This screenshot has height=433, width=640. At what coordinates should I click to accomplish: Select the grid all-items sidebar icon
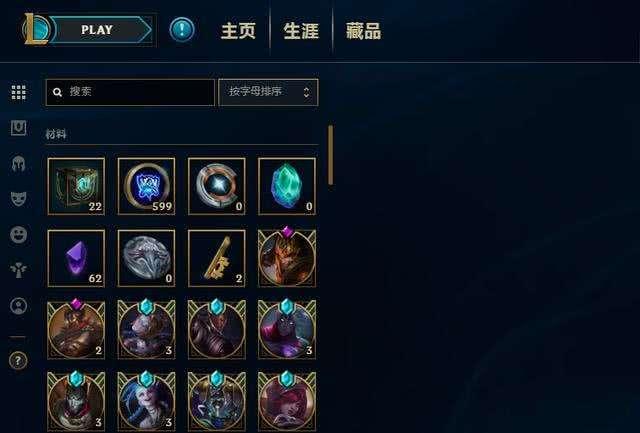[18, 92]
